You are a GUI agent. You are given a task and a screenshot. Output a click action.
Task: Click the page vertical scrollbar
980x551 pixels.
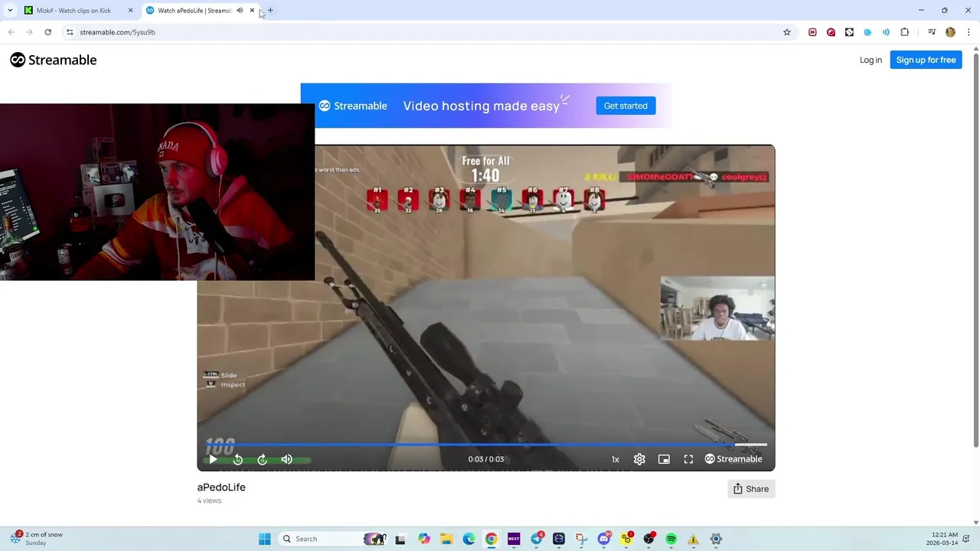click(975, 251)
